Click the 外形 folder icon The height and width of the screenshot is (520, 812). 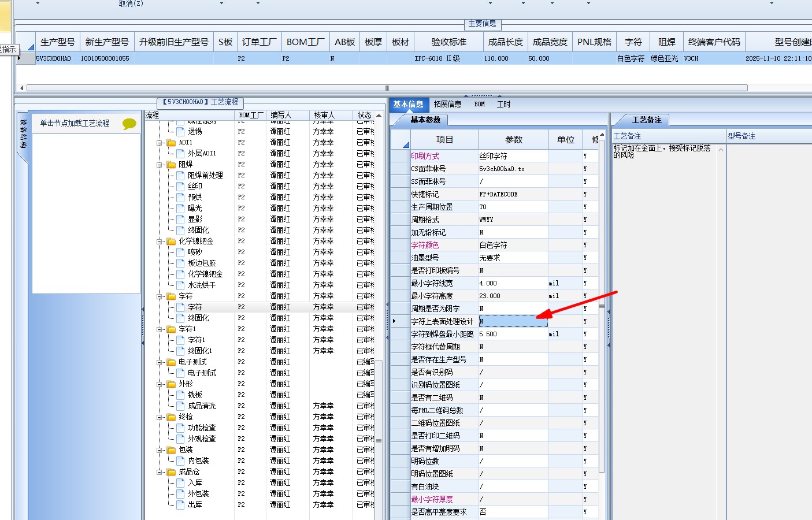tap(171, 384)
